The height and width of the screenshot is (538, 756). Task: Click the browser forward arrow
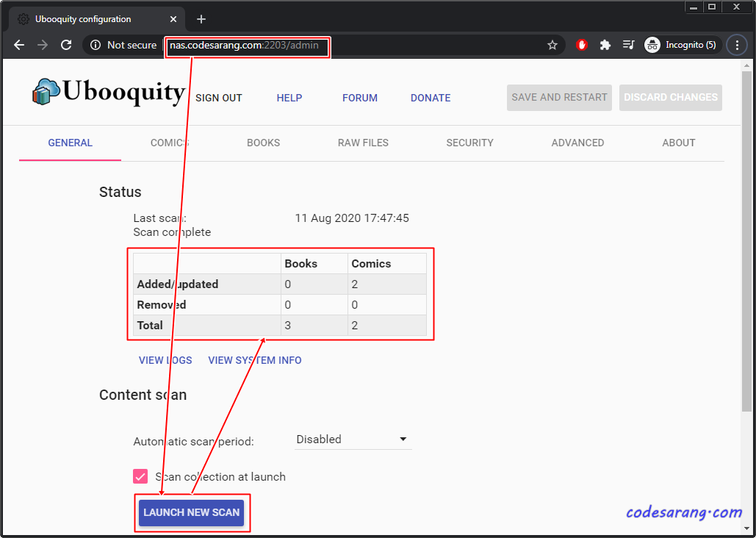coord(43,45)
